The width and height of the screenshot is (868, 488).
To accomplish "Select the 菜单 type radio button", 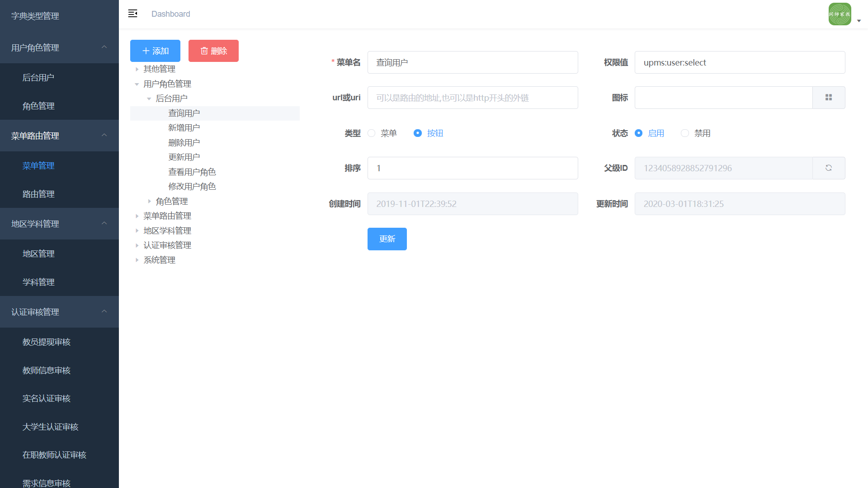I will [372, 133].
